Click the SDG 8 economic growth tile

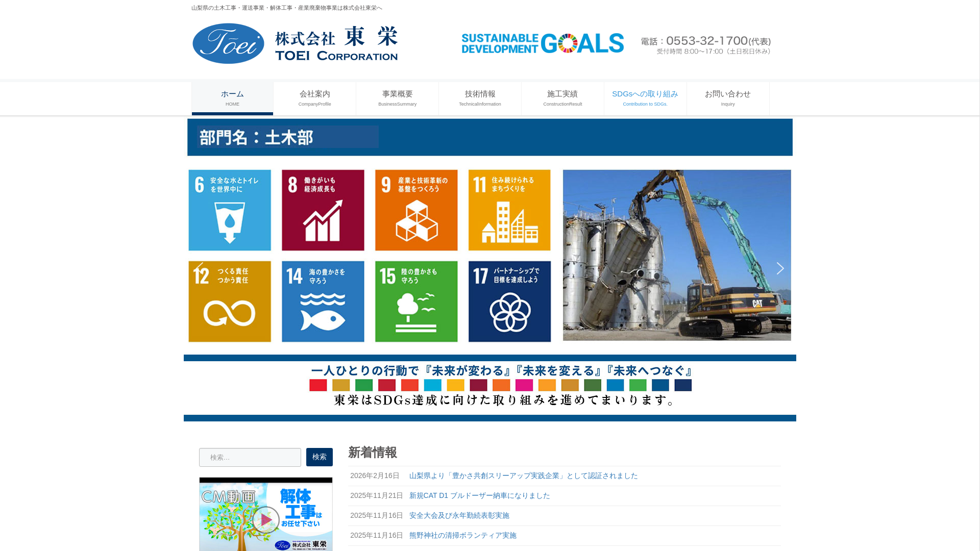pyautogui.click(x=323, y=210)
